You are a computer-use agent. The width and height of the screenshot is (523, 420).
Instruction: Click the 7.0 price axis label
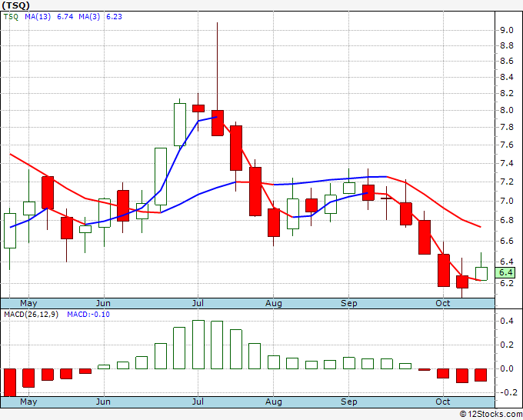point(506,201)
